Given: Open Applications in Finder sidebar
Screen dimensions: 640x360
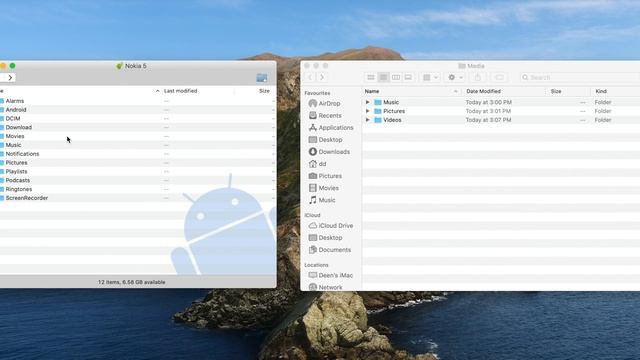Looking at the screenshot, I should [x=331, y=128].
